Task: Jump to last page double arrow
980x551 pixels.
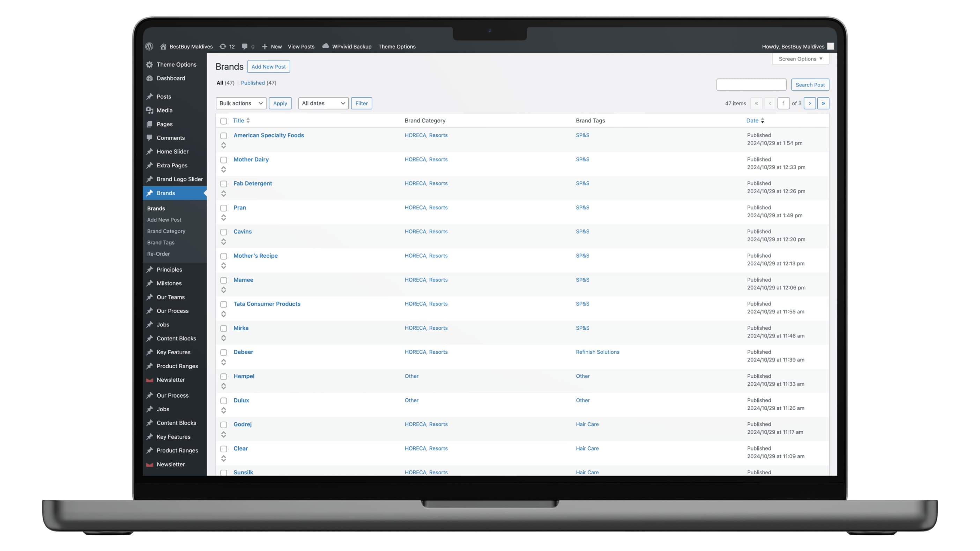Action: pyautogui.click(x=823, y=104)
